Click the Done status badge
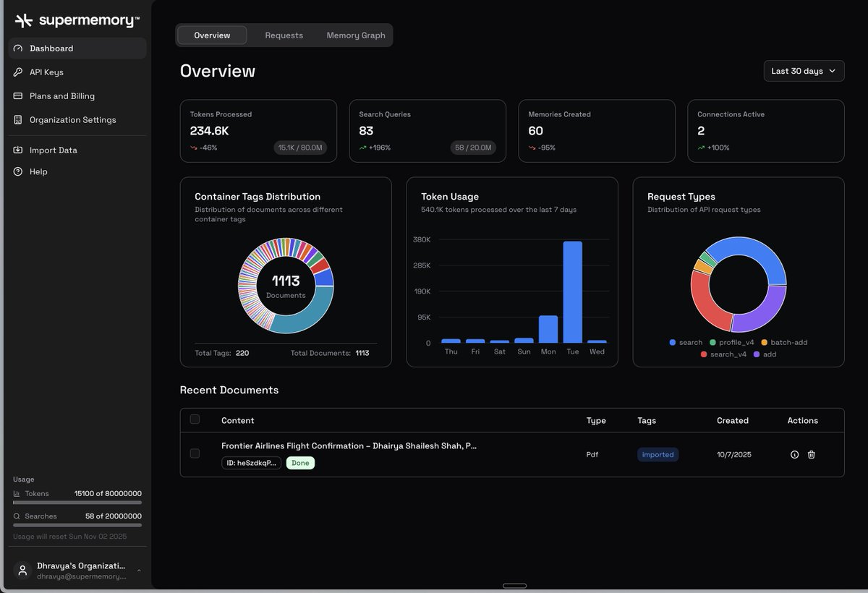The width and height of the screenshot is (868, 593). click(300, 463)
